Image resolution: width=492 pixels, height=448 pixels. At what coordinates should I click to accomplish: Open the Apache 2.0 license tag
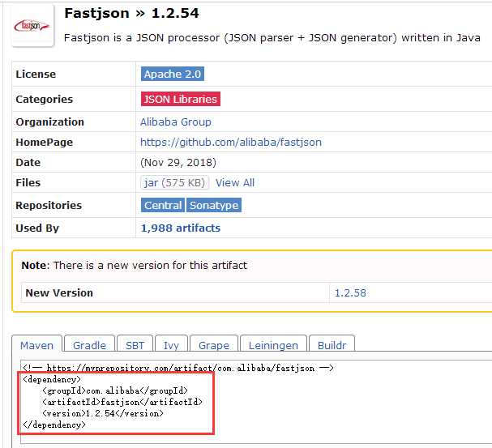click(x=173, y=74)
